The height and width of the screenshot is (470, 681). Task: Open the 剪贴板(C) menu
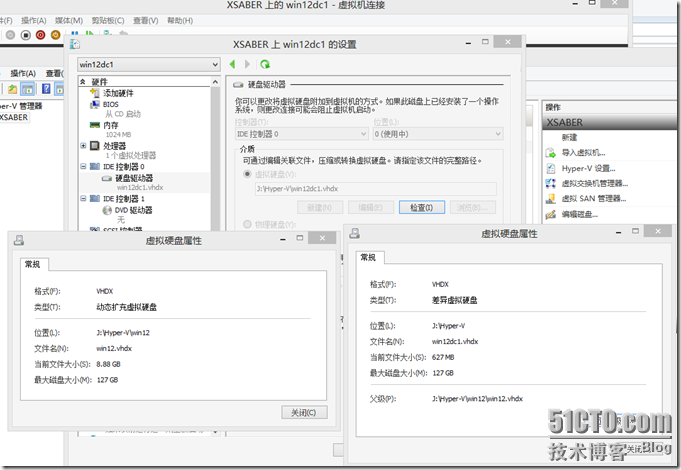click(x=108, y=20)
